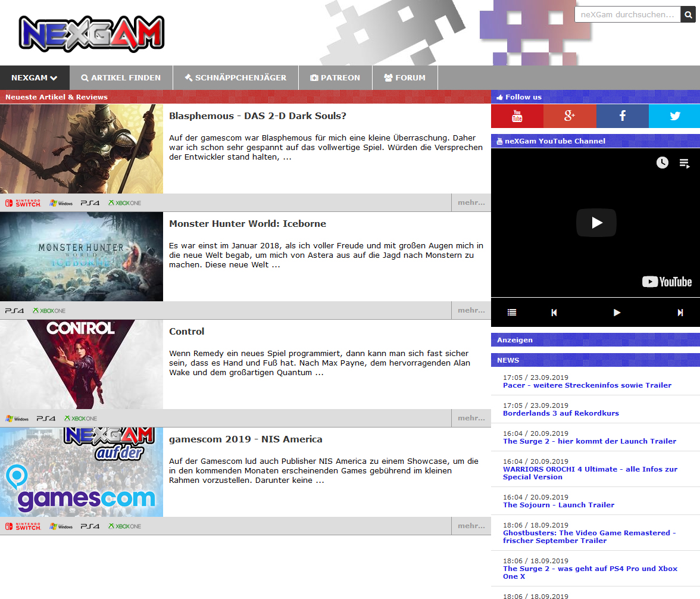
Task: Open news 'WARRIORS OROCHI 4 Ultimate' Special Version
Action: (x=590, y=473)
